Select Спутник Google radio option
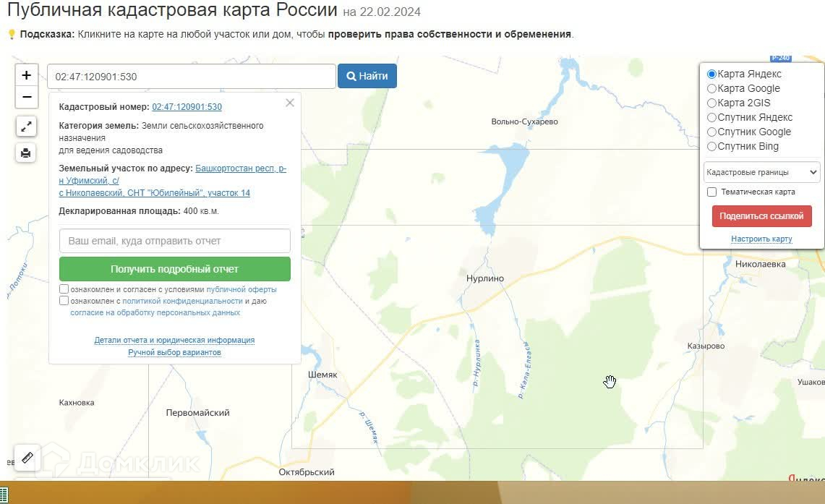Viewport: 825px width, 504px height. pyautogui.click(x=712, y=132)
